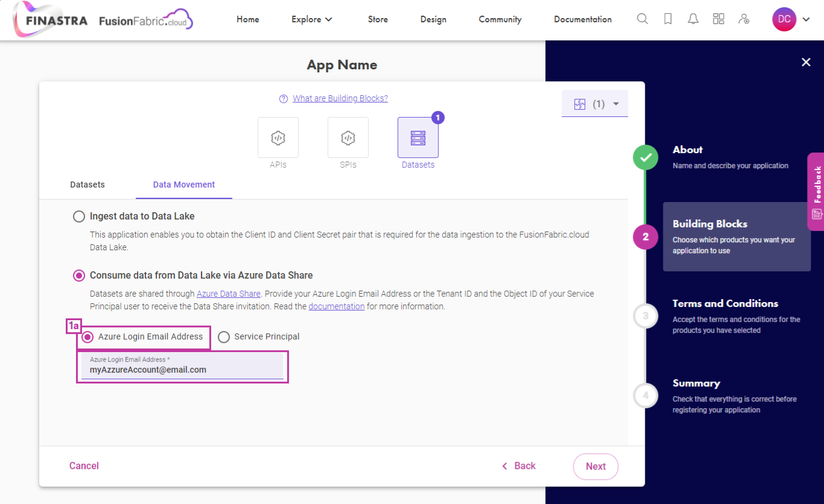Viewport: 824px width, 504px height.
Task: Open the applications grid icon
Action: [718, 19]
